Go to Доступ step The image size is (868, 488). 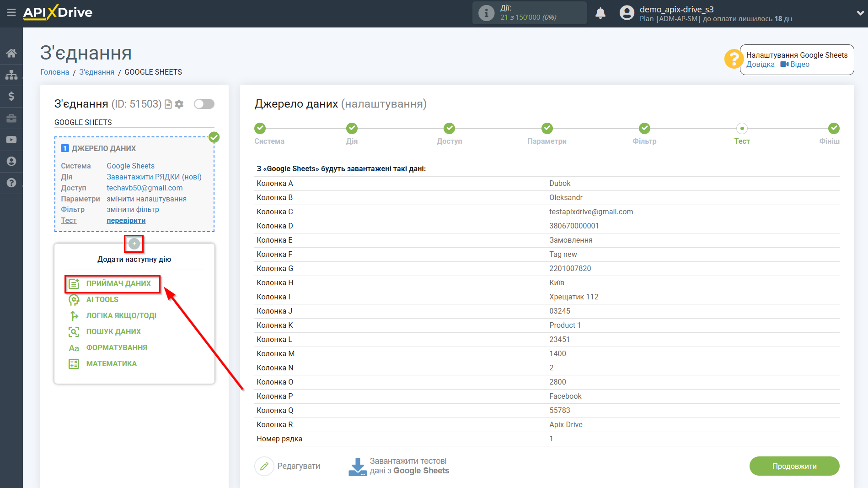tap(450, 128)
